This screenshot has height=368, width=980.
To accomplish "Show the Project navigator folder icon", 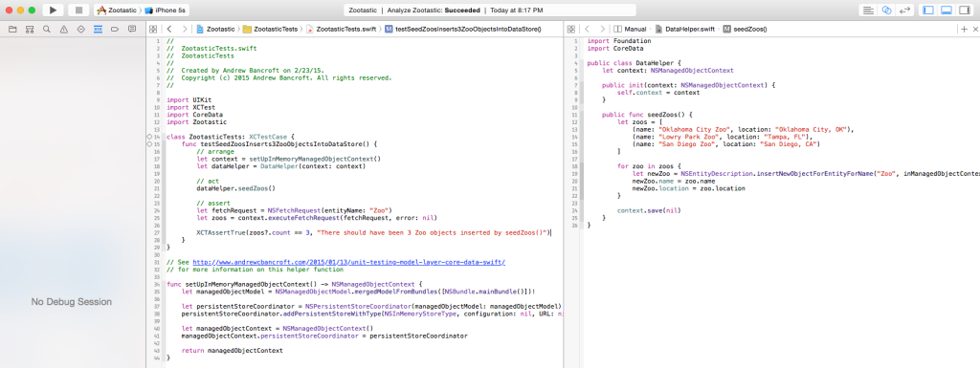I will point(12,30).
